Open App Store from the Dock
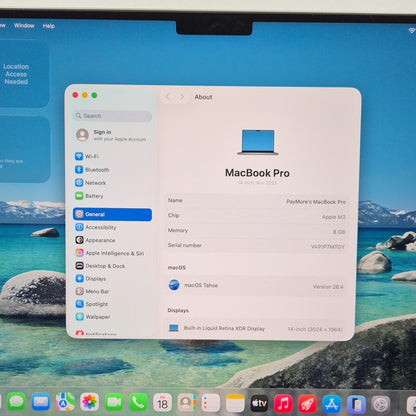The image size is (416, 416). [x=332, y=404]
